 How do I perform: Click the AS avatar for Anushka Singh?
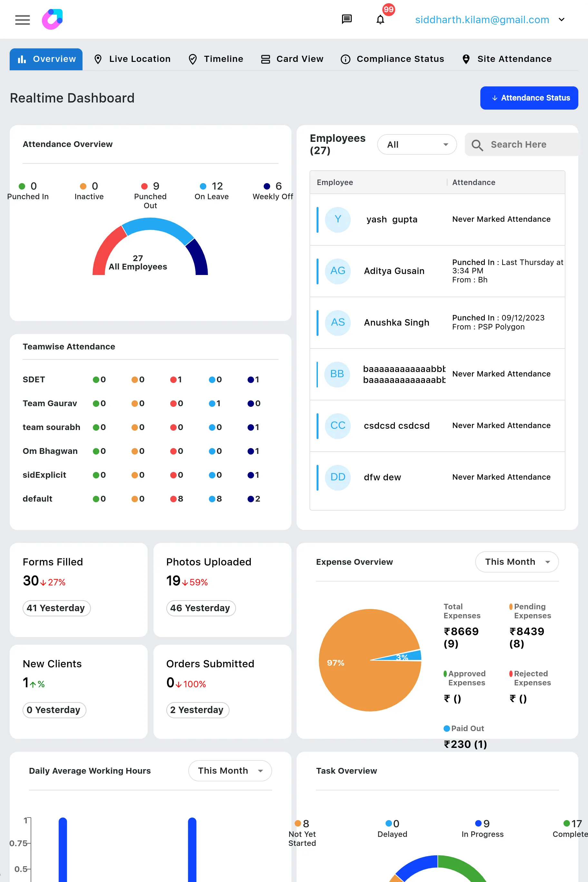pos(338,322)
